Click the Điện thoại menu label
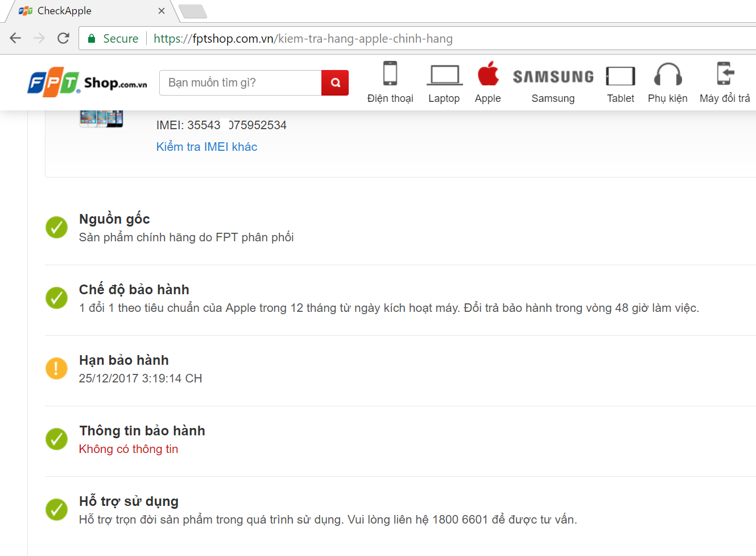This screenshot has width=756, height=556. (390, 98)
